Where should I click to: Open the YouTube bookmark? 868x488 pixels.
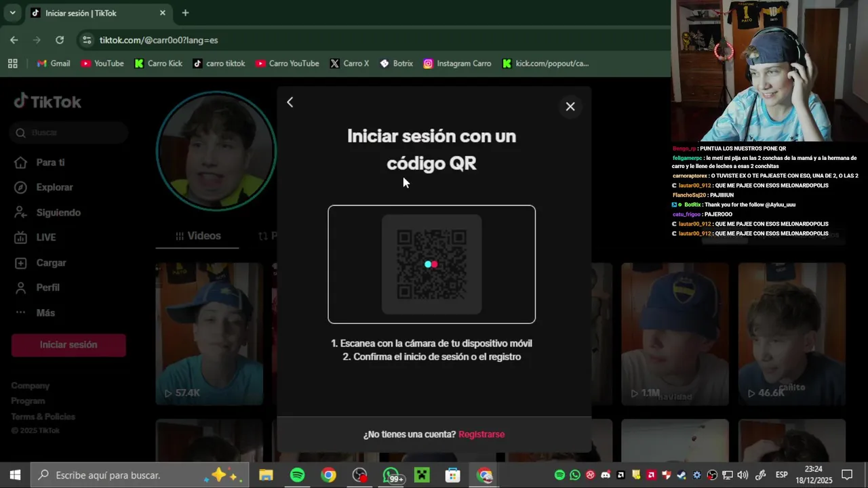102,63
